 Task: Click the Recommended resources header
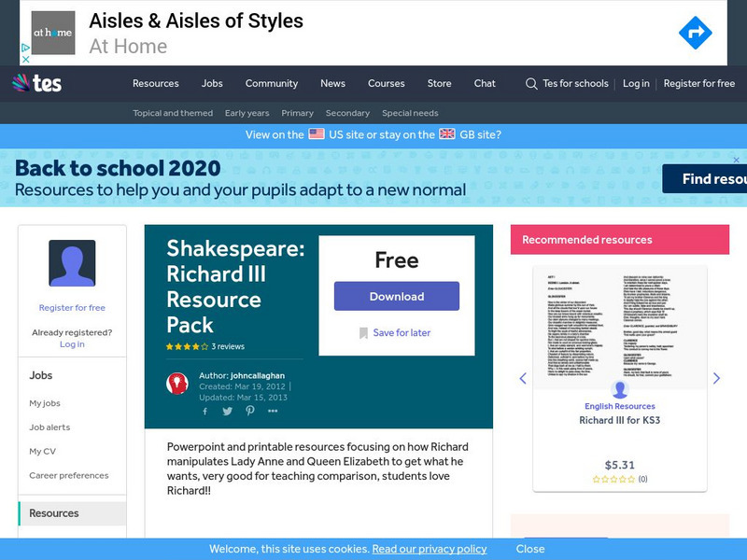pyautogui.click(x=620, y=240)
